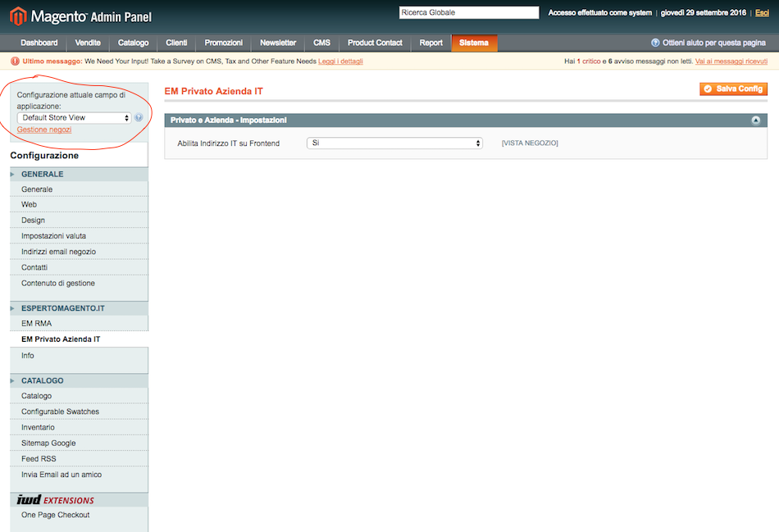779x532 pixels.
Task: Open the Sistema menu
Action: pos(474,43)
